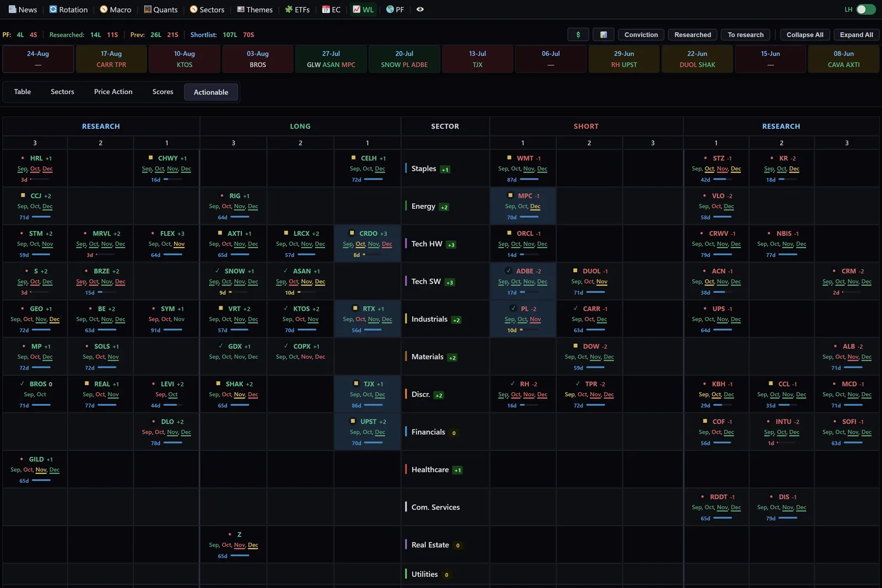Select the WL watchlist page
This screenshot has height=588, width=882.
click(x=363, y=9)
